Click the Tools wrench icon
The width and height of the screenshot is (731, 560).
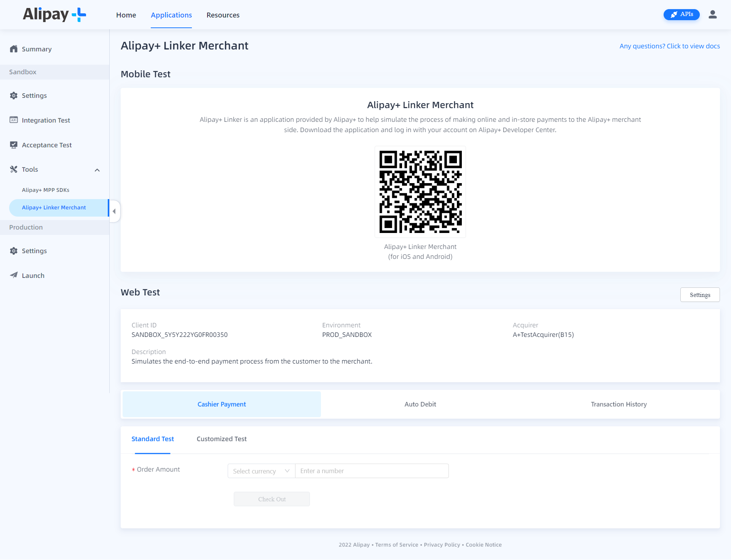[x=14, y=169]
